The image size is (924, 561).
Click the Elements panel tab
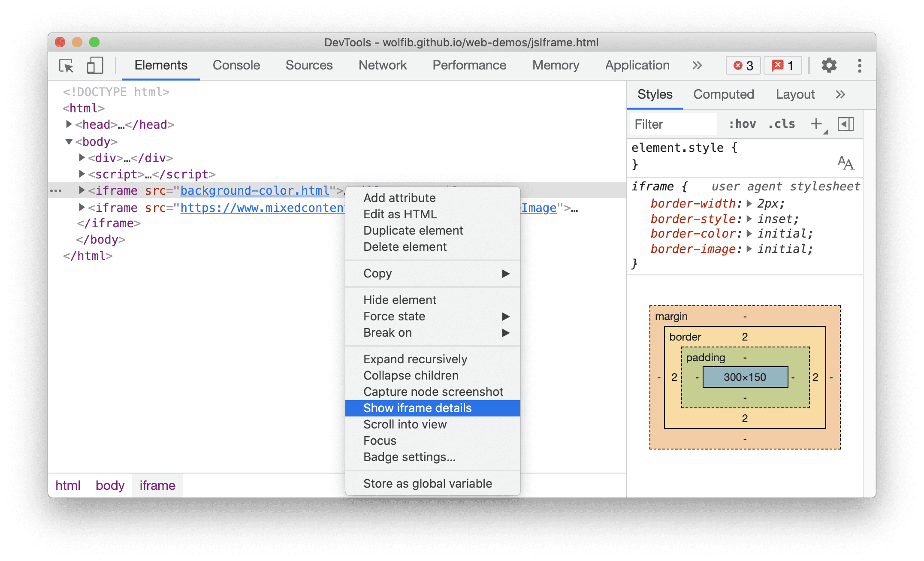(161, 65)
